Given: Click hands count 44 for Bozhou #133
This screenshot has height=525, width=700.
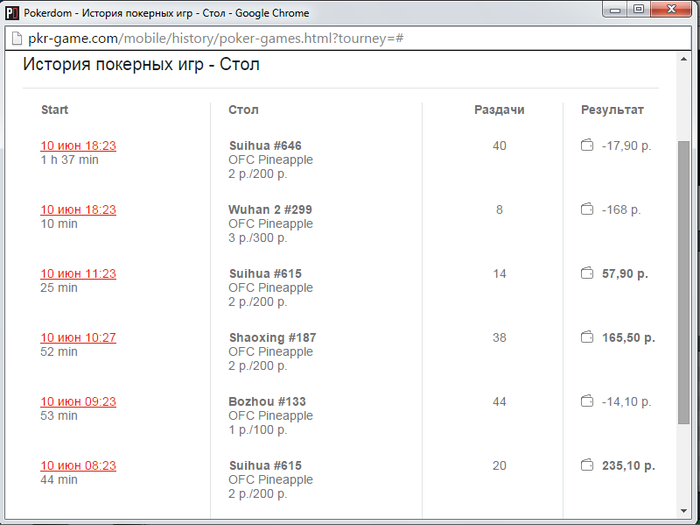Looking at the screenshot, I should pos(499,402).
